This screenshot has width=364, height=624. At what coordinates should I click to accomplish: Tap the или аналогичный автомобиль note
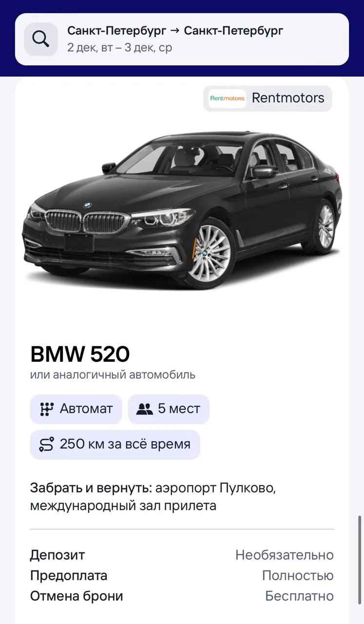[x=113, y=375]
